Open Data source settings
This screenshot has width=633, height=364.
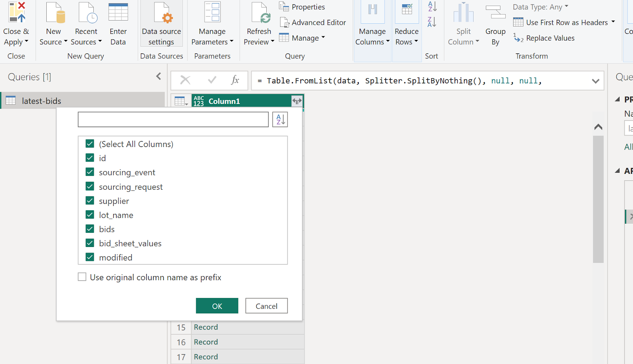pyautogui.click(x=161, y=24)
